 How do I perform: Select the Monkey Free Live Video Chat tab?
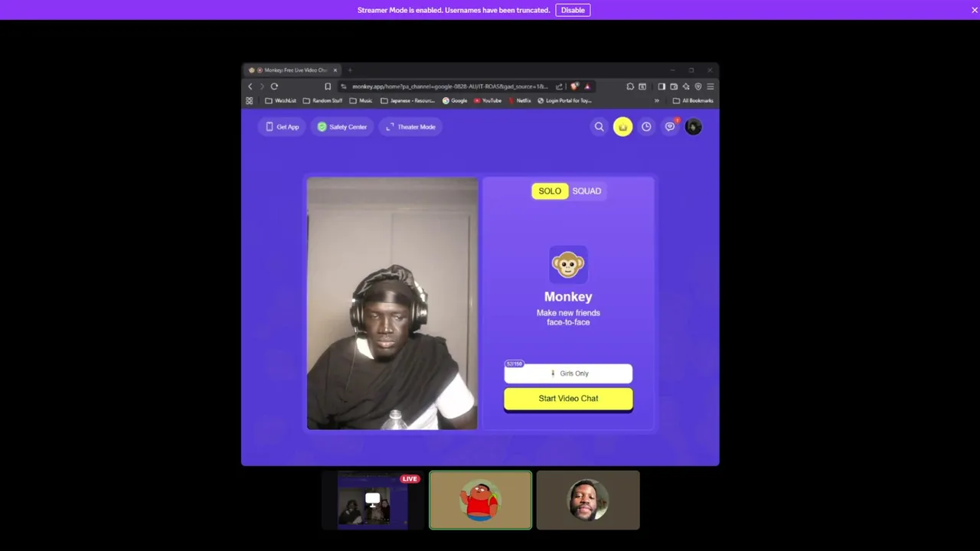coord(292,70)
